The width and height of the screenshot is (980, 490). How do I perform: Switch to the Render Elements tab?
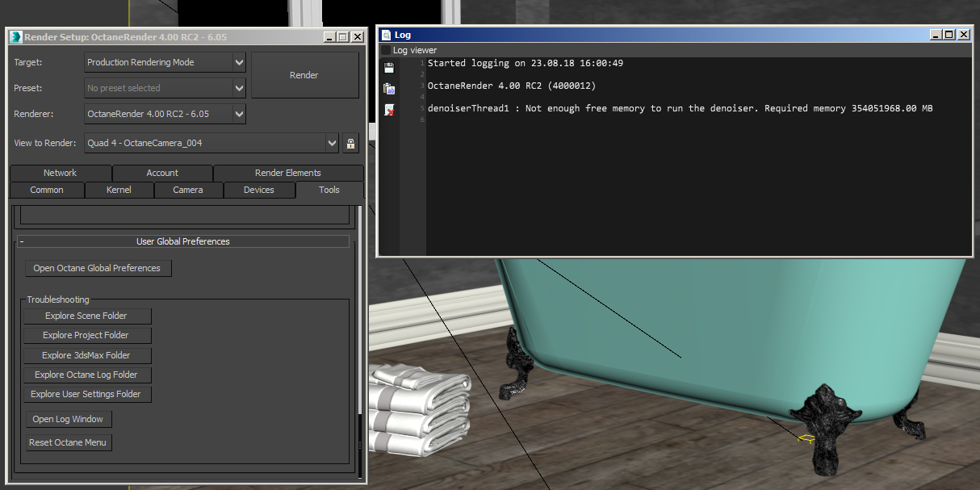pos(288,173)
